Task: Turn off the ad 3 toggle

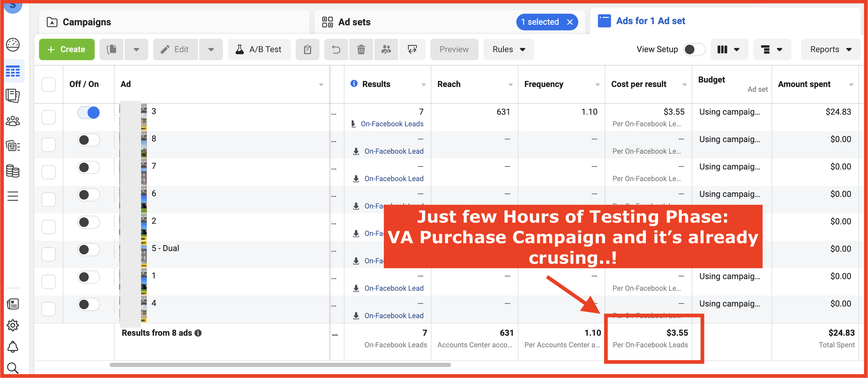Action: (x=89, y=113)
